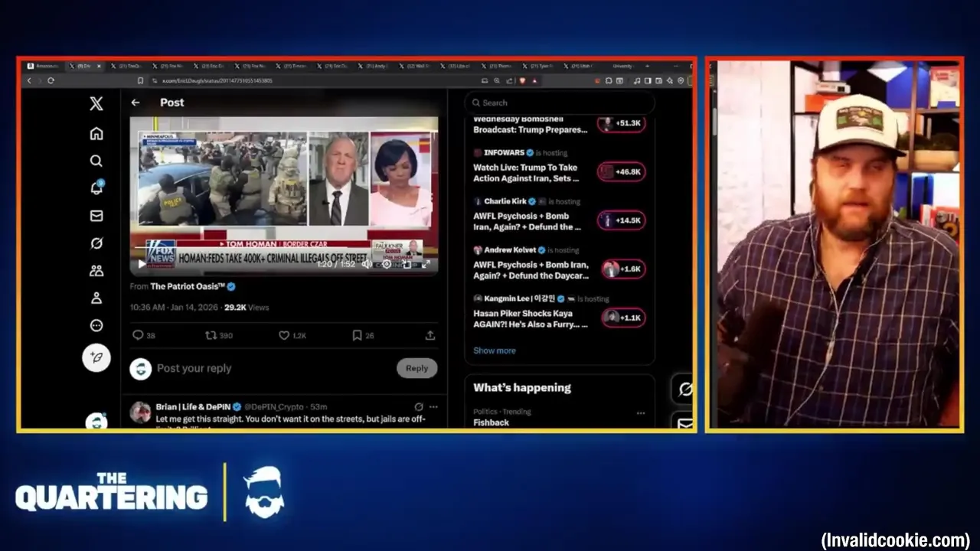Open more options for Fishback trend
980x551 pixels.
pyautogui.click(x=641, y=413)
